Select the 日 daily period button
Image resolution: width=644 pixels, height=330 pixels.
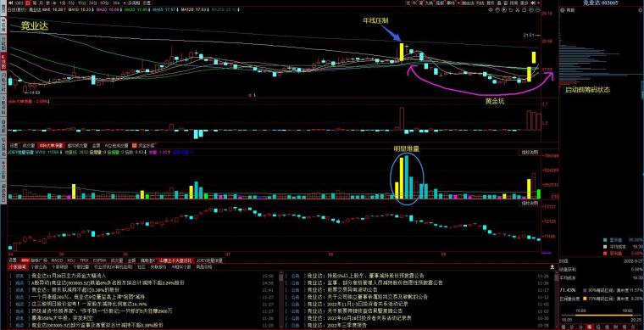click(x=27, y=3)
